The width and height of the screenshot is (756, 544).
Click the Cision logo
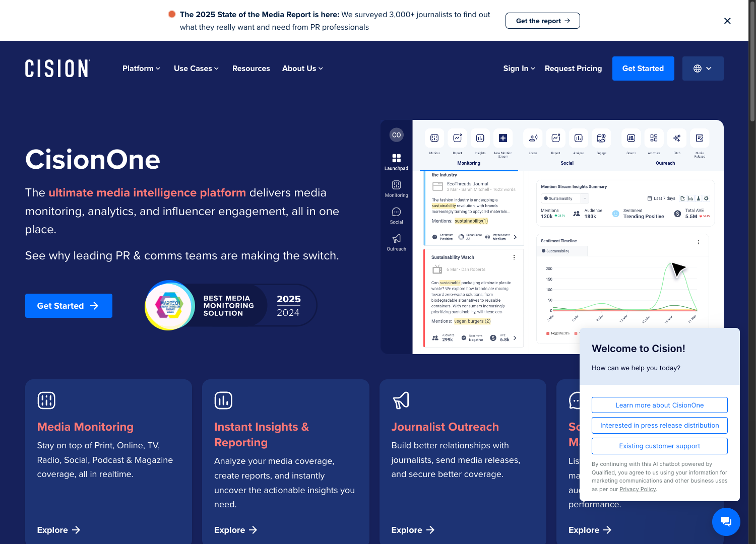pos(57,69)
